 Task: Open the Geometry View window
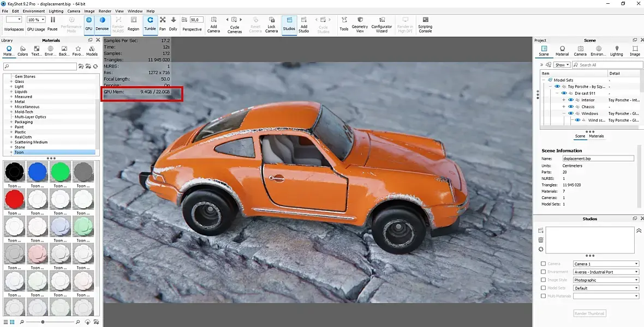click(x=360, y=23)
